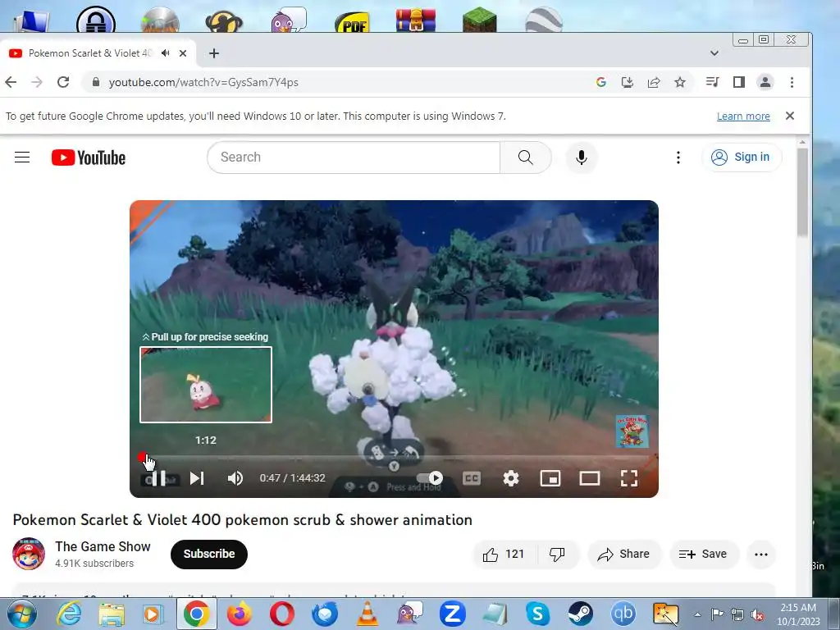The width and height of the screenshot is (840, 630).
Task: Share the video
Action: point(624,554)
